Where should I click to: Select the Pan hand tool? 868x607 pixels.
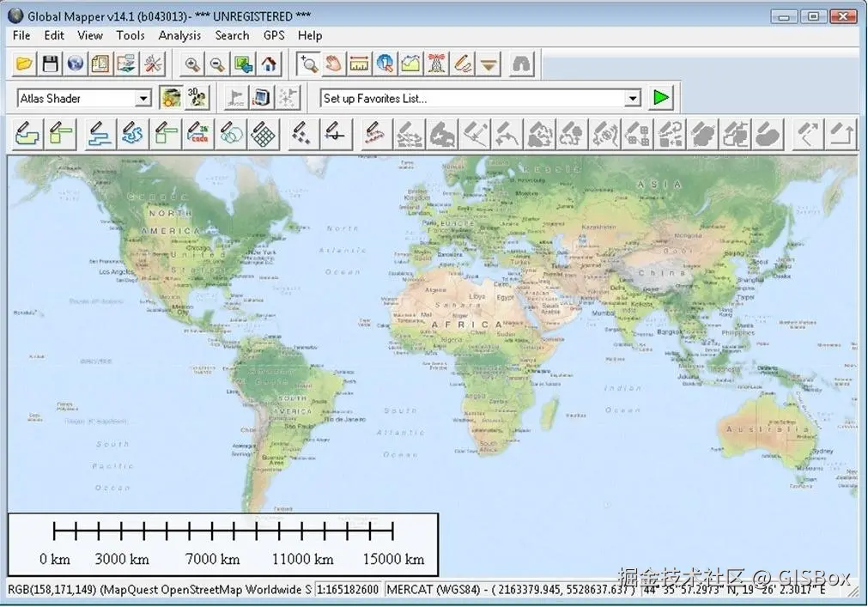tap(333, 64)
